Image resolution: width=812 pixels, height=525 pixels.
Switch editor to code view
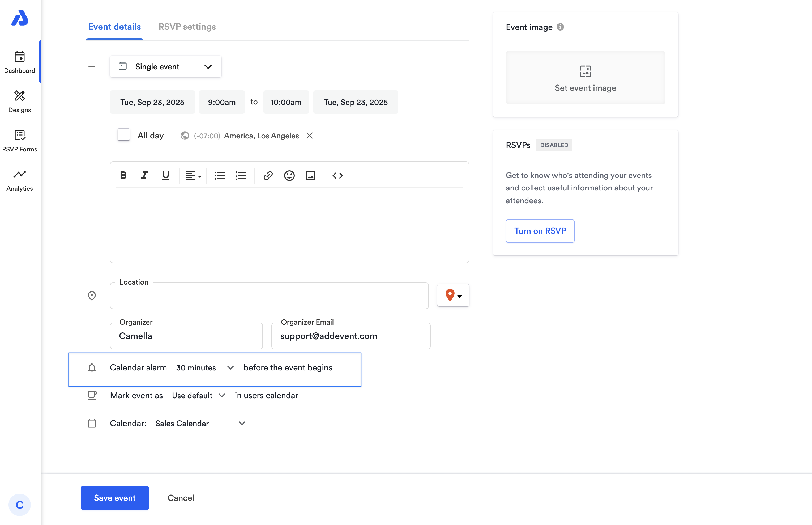(337, 176)
